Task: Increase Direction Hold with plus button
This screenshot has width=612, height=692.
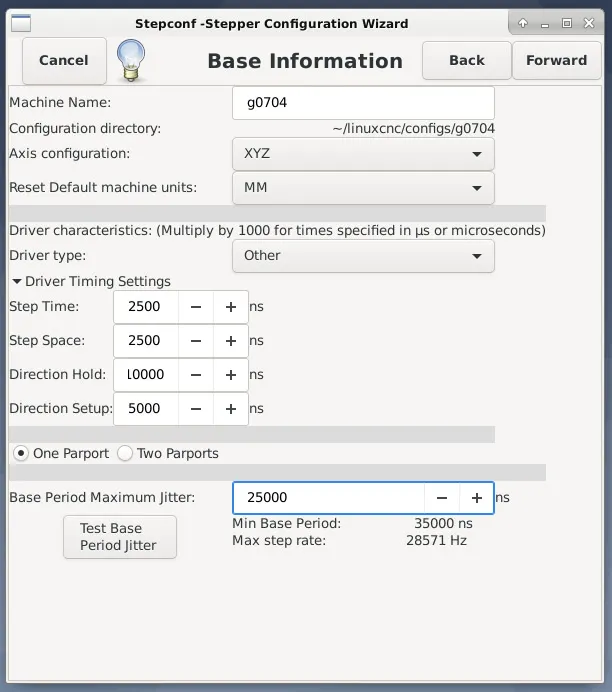Action: 231,375
